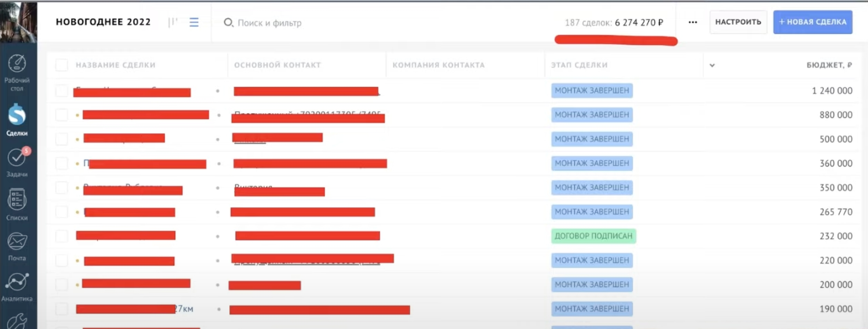
Task: Click МОНТАЖ ЗАВЕРШЕН badge for 220 000
Action: click(x=592, y=260)
